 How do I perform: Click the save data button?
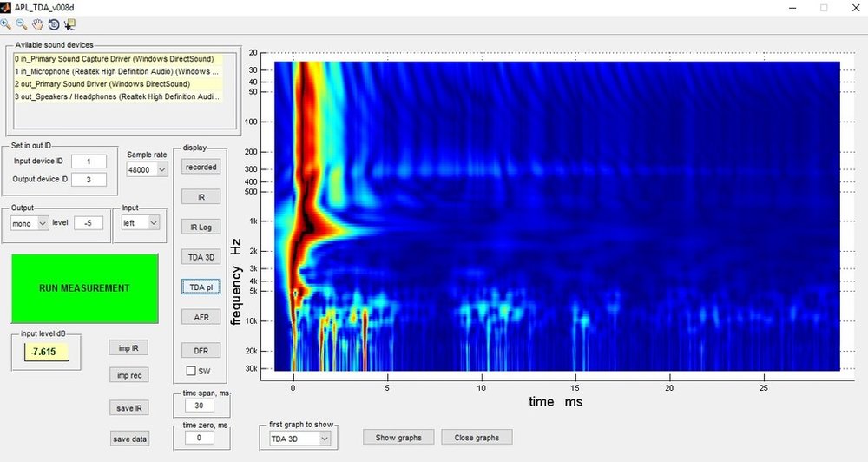click(129, 439)
